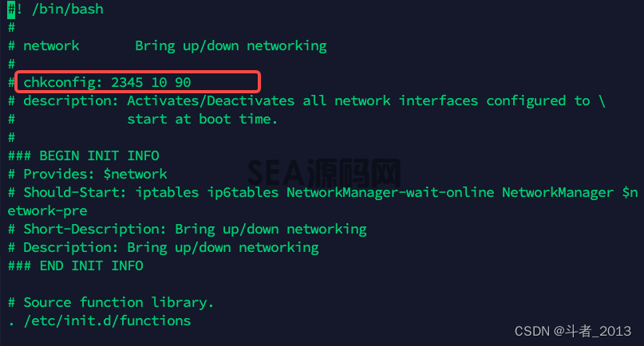Click the word 'network' in the header comment
The image size is (644, 346).
click(x=51, y=45)
